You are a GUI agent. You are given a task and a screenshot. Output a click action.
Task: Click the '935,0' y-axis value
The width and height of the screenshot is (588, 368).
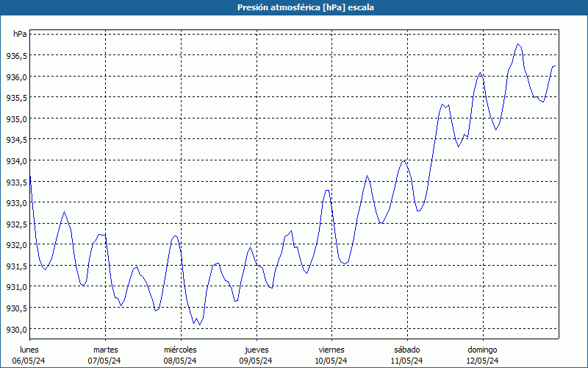point(16,118)
